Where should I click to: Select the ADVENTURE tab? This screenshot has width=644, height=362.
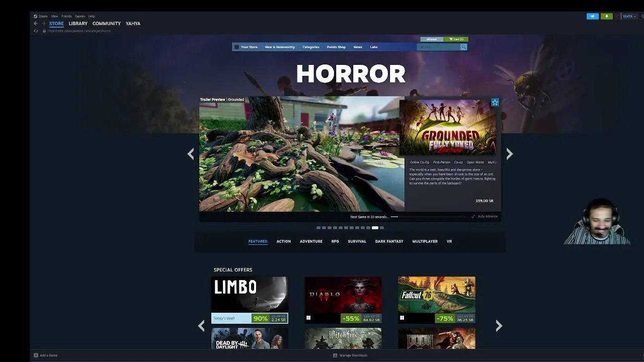tap(311, 241)
